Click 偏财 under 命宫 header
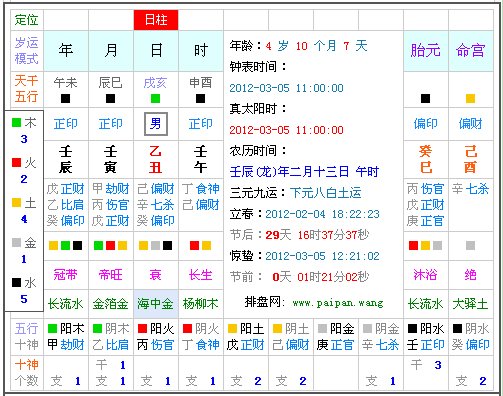Screen dimensions: 503x396 point(470,124)
